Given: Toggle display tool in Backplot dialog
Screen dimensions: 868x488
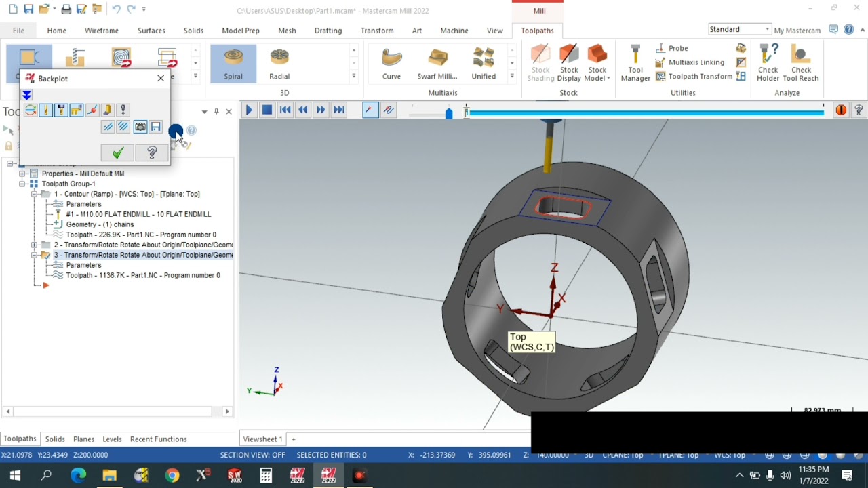Looking at the screenshot, I should 45,110.
